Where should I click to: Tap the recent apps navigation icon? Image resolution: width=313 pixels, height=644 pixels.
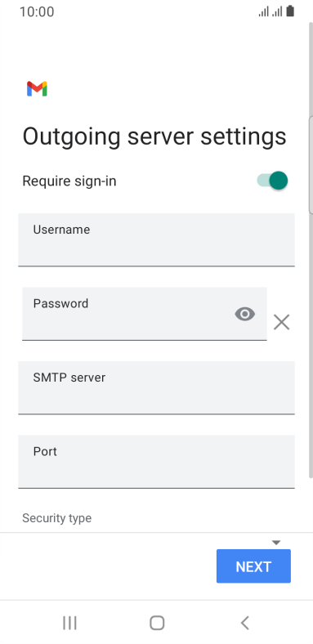[69, 623]
